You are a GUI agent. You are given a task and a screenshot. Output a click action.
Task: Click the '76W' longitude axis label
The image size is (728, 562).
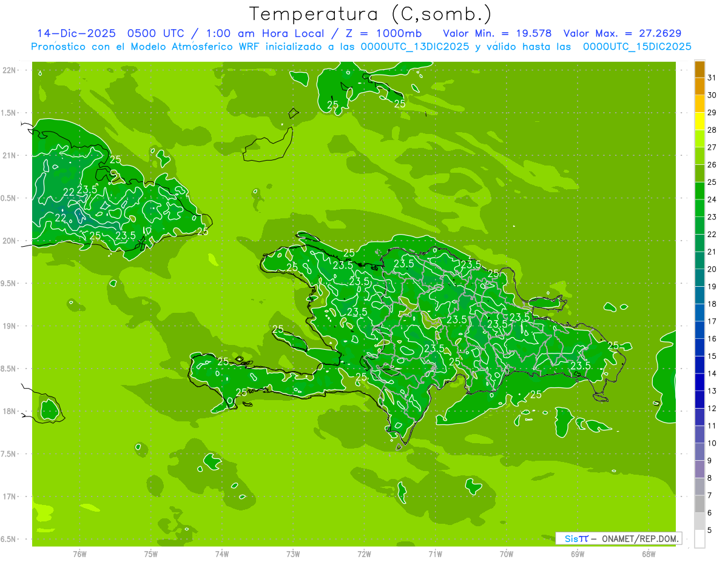pyautogui.click(x=79, y=554)
